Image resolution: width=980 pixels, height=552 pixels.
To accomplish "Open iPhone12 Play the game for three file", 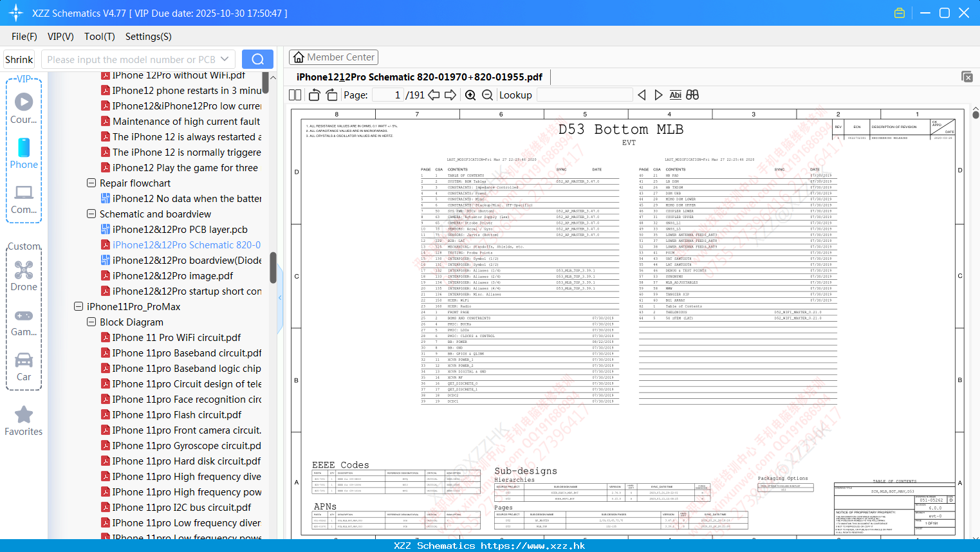I will [185, 167].
